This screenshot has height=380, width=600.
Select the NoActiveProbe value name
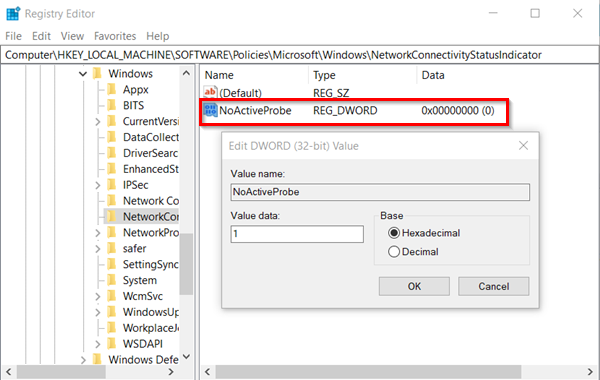(x=255, y=111)
